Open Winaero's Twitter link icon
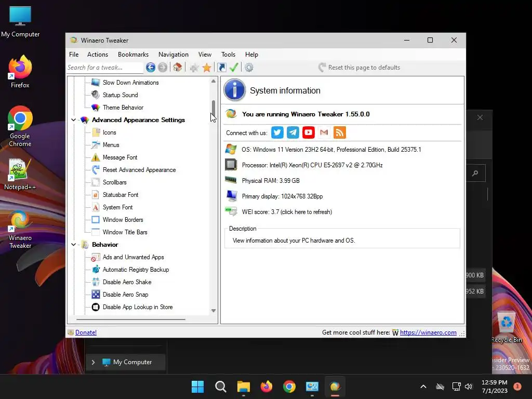Image resolution: width=532 pixels, height=399 pixels. (x=277, y=132)
